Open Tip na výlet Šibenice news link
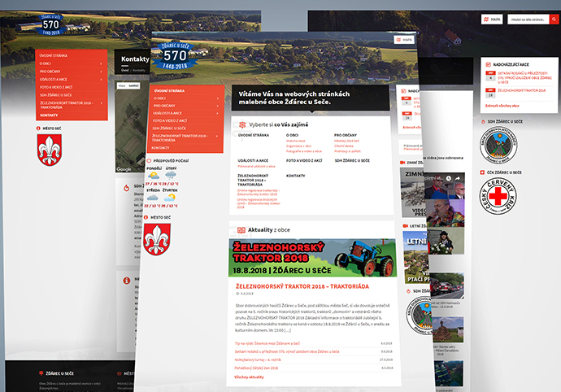Viewport: 561px width, 392px height. point(267,343)
